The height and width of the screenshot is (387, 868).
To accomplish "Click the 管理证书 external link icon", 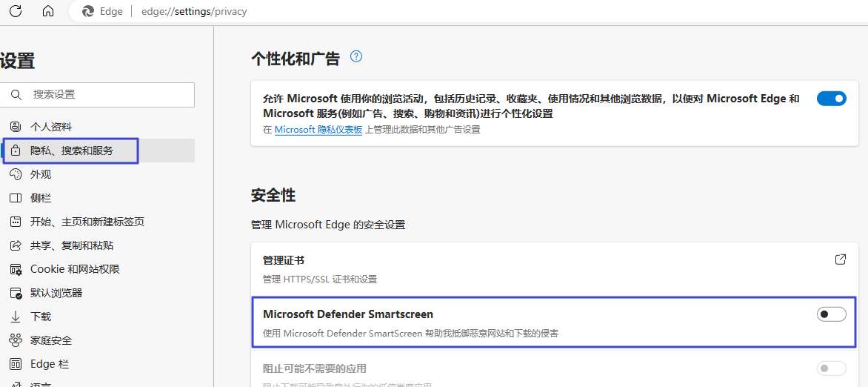I will [840, 260].
